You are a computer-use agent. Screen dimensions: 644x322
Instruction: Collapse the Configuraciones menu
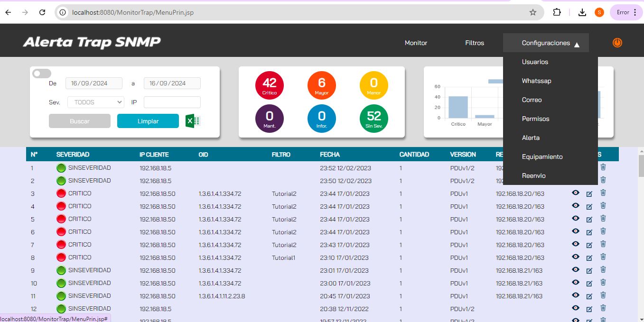(x=546, y=43)
